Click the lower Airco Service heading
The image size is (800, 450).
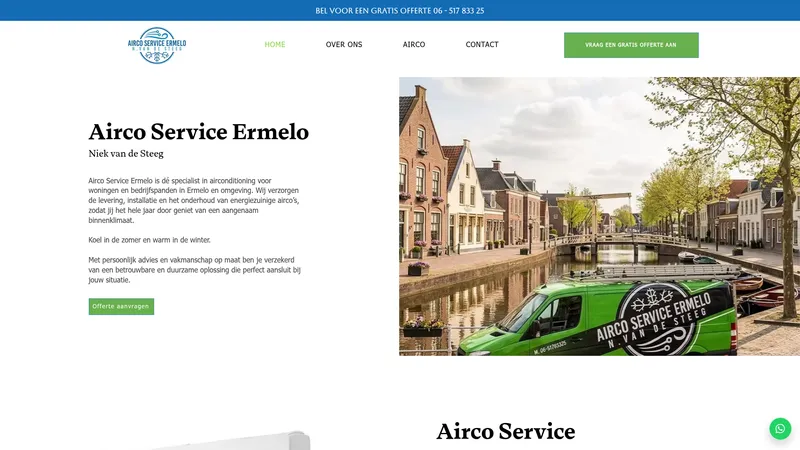click(x=506, y=431)
